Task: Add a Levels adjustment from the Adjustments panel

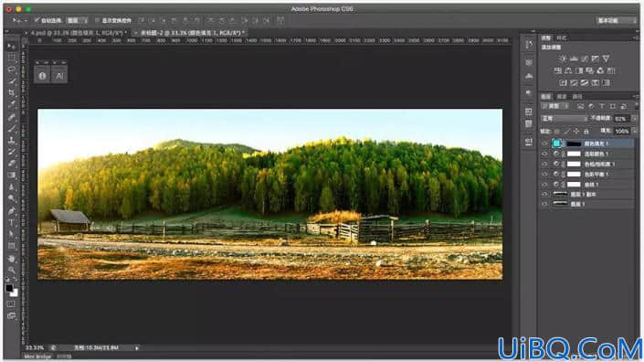Action: (x=574, y=59)
